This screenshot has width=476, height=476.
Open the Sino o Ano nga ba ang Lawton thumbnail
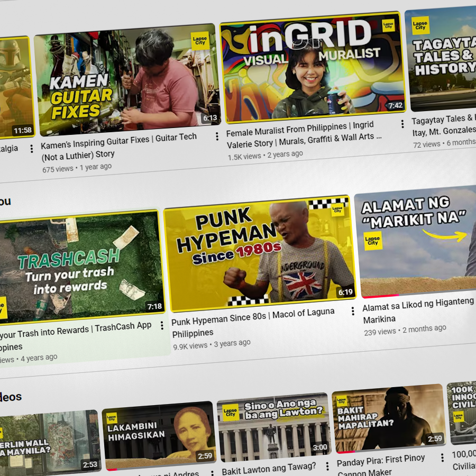point(274,427)
